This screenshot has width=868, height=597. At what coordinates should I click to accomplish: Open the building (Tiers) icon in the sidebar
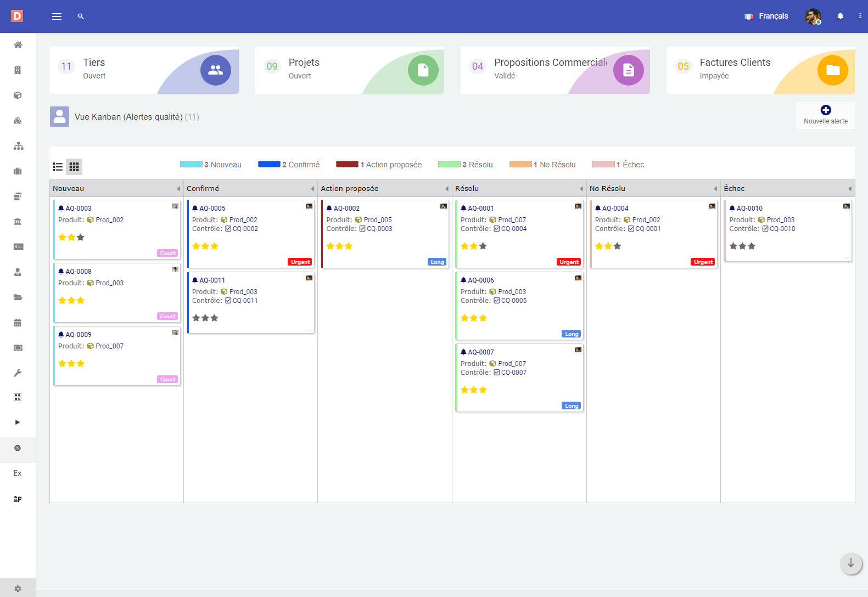[x=18, y=70]
